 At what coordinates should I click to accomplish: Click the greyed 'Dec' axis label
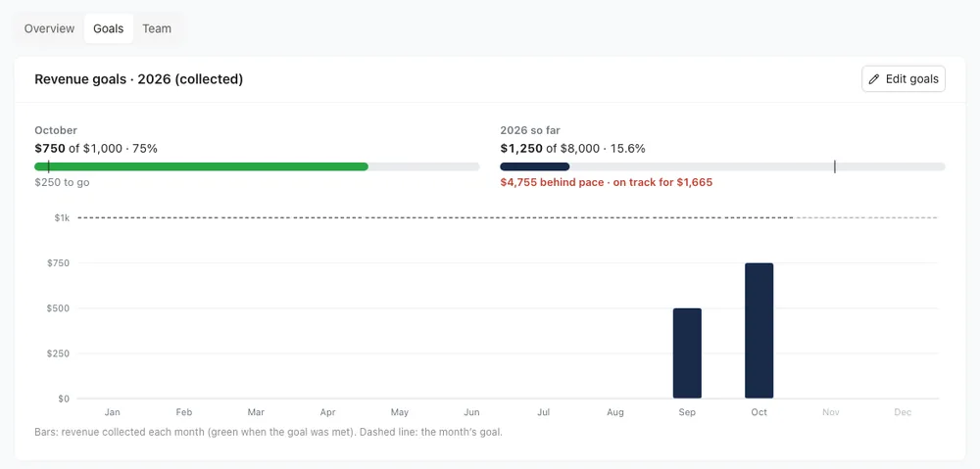[x=903, y=412]
